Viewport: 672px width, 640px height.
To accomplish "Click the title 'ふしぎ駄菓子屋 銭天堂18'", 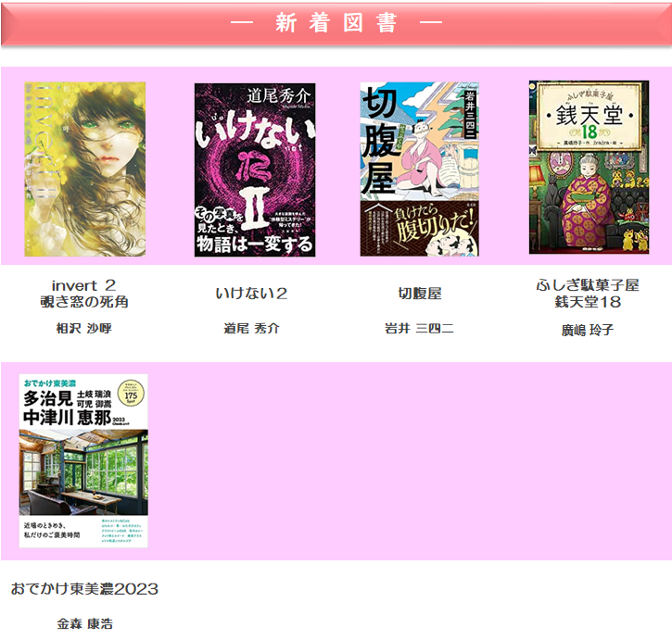I will coord(588,294).
